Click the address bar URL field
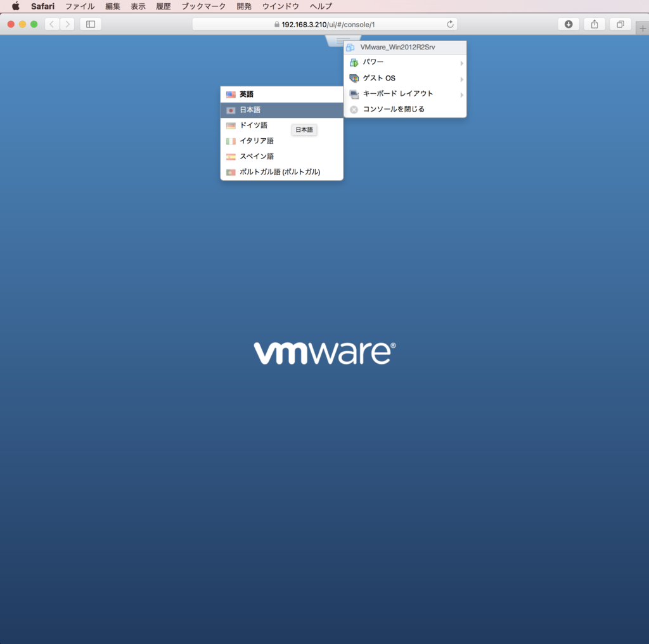The image size is (649, 644). coord(324,25)
